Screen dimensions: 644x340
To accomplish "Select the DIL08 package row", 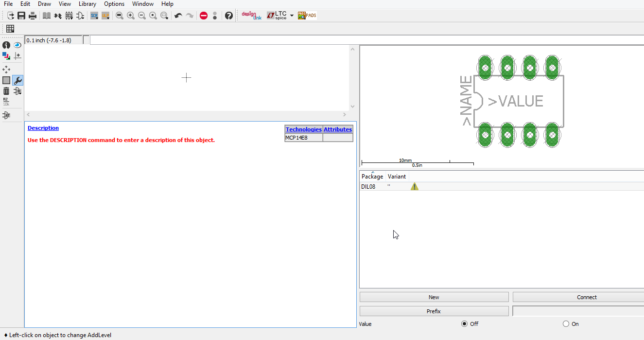I will click(502, 187).
